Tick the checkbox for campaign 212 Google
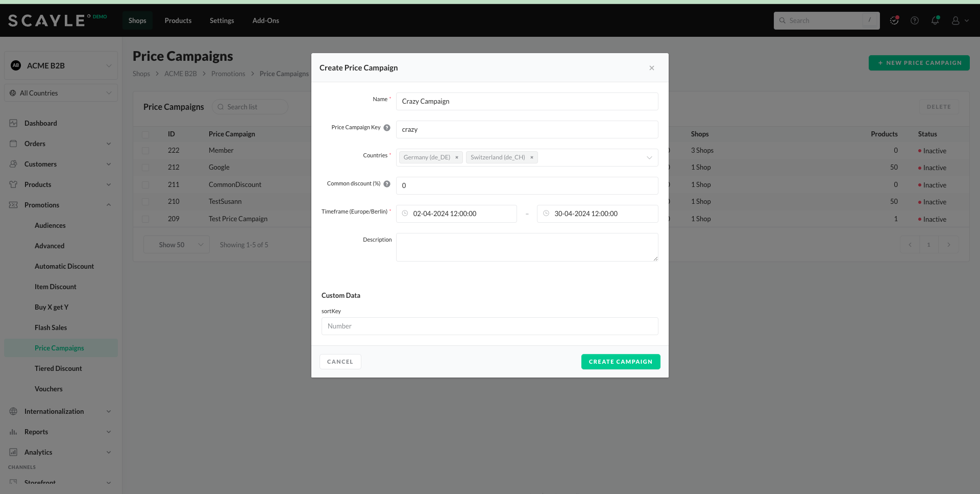This screenshot has width=980, height=494. (x=145, y=168)
